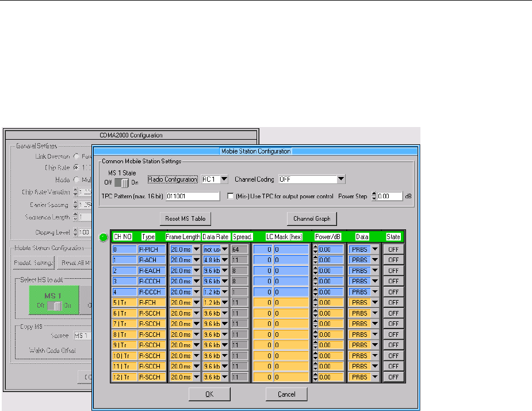Open the Radio Configuration RC 1 dropdown
The width and height of the screenshot is (532, 411).
tap(224, 179)
